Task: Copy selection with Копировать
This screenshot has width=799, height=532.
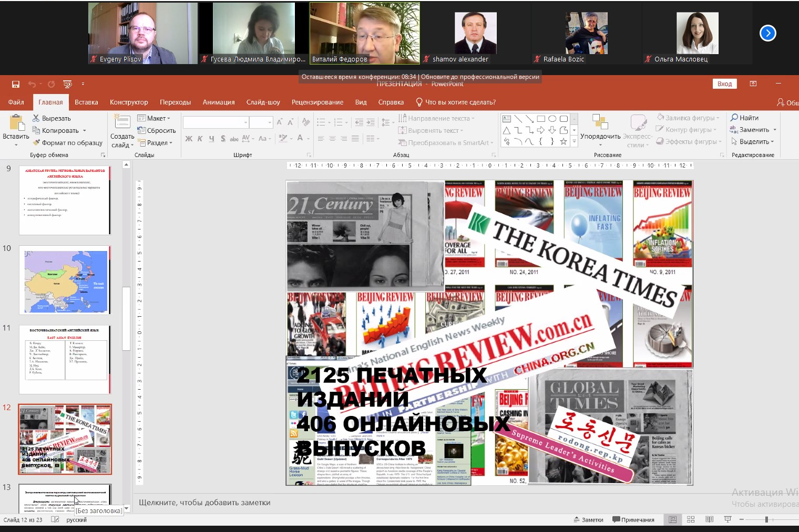Action: point(56,130)
